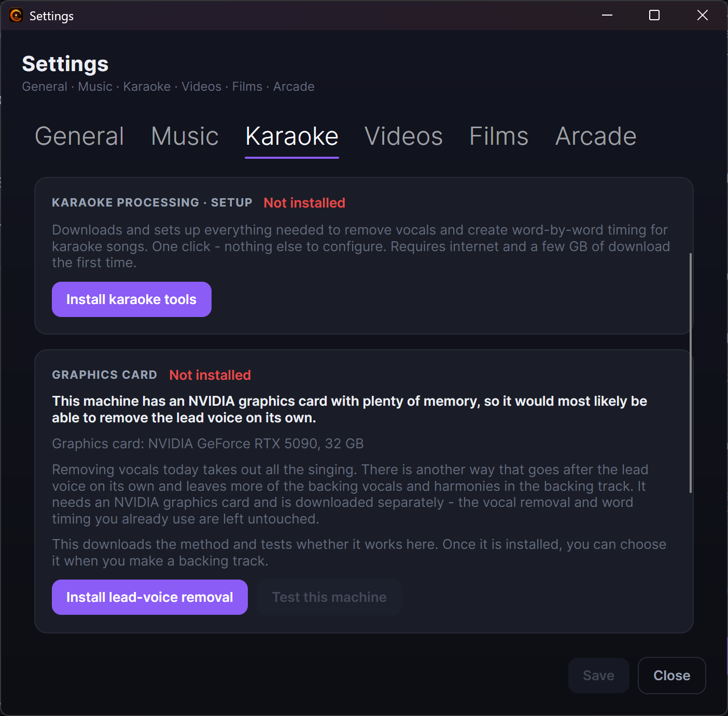Click the Karaoke Processing · Setup label

click(x=152, y=202)
